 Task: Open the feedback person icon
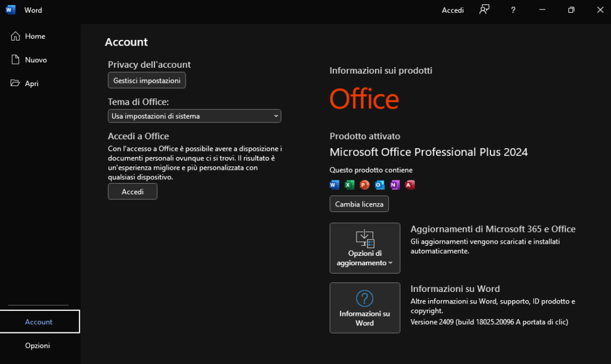(x=484, y=10)
